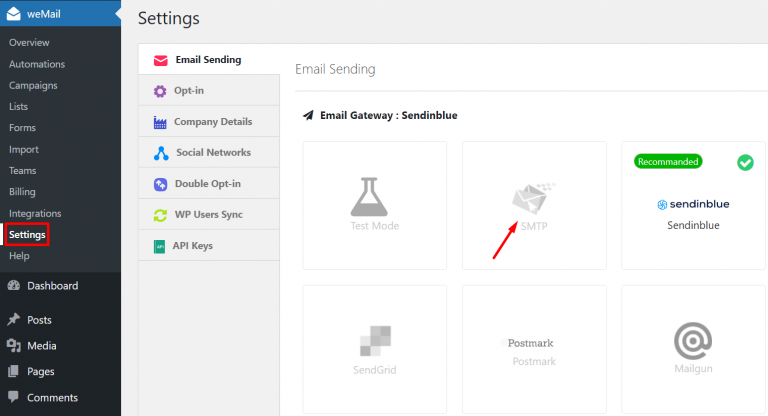Open the Company Details tab
768x416 pixels.
[212, 122]
